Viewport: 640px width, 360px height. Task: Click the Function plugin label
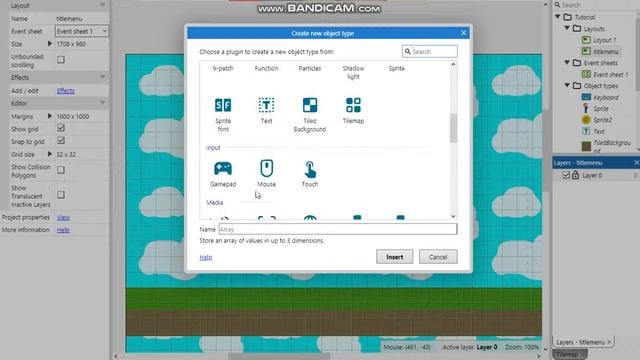coord(266,68)
